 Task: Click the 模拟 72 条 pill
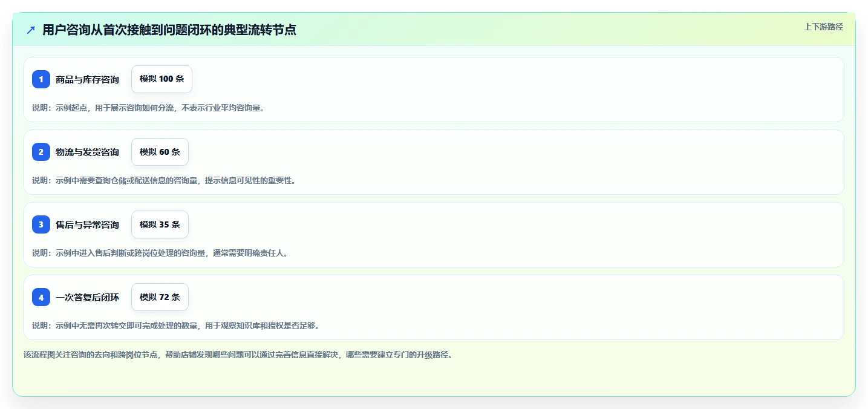160,297
